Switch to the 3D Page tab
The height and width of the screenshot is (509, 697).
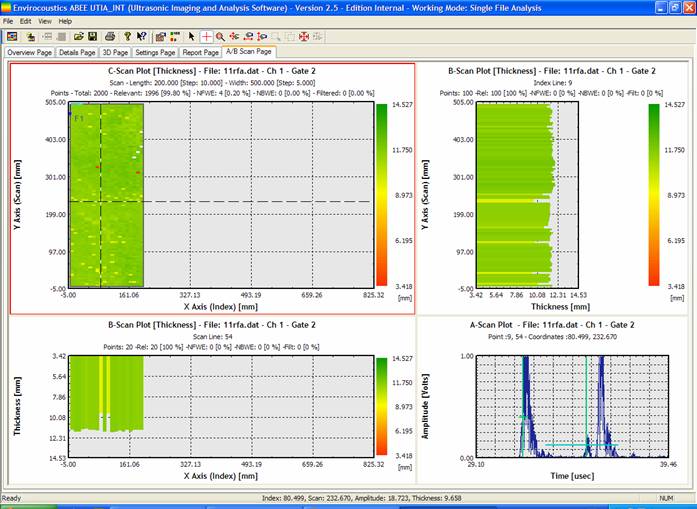115,52
